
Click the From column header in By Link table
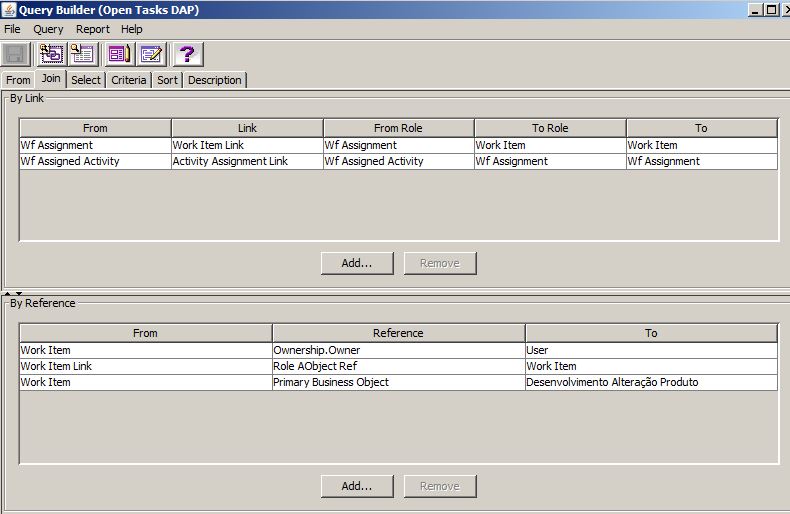tap(95, 128)
